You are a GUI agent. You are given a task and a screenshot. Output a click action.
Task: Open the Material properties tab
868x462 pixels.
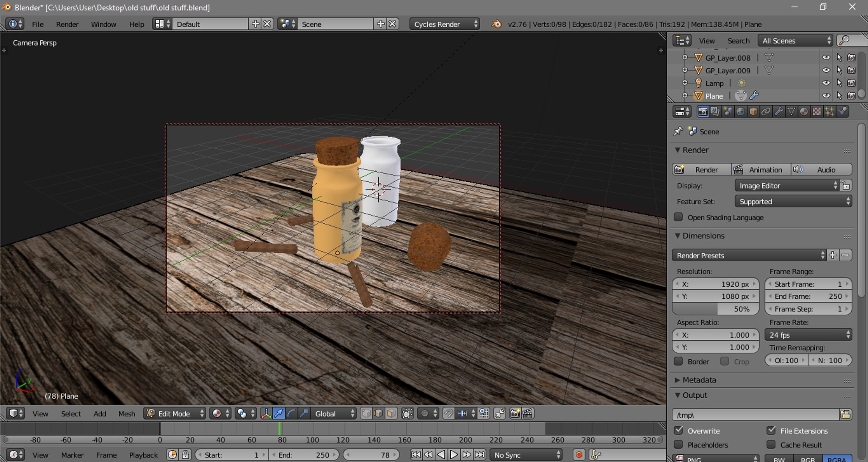tap(804, 112)
